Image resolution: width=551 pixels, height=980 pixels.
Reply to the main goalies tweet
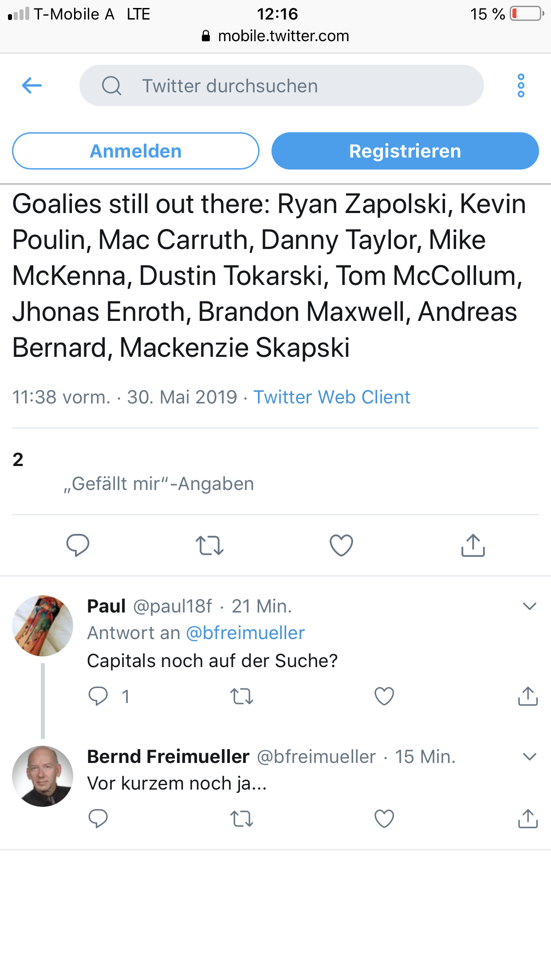pyautogui.click(x=78, y=545)
